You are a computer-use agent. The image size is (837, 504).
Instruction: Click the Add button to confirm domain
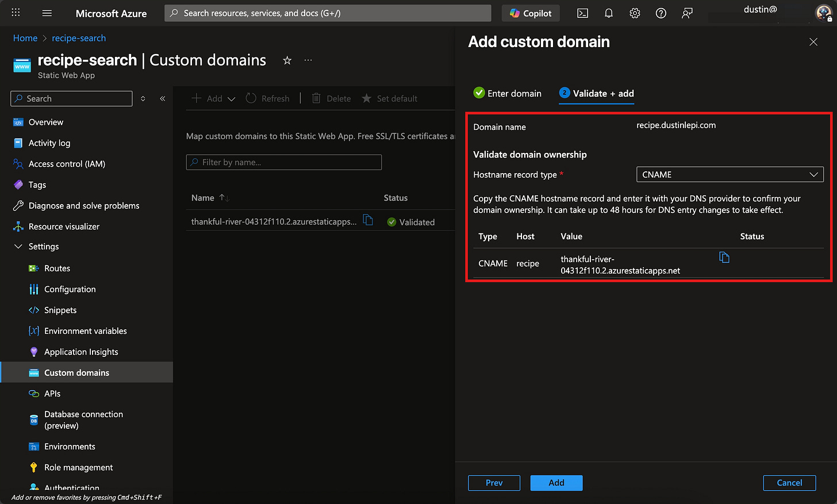tap(556, 483)
